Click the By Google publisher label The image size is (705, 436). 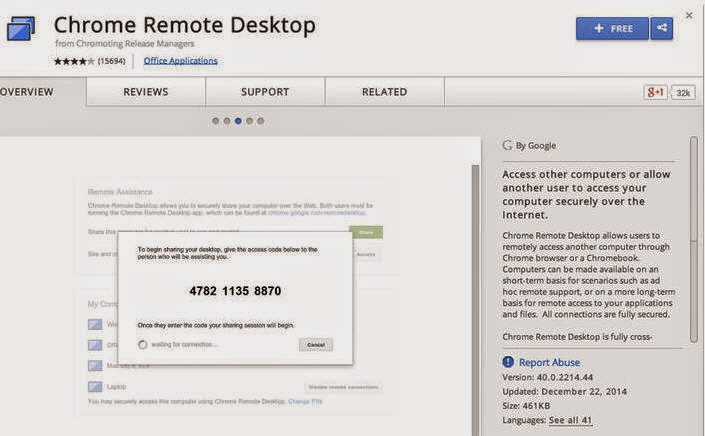point(536,146)
